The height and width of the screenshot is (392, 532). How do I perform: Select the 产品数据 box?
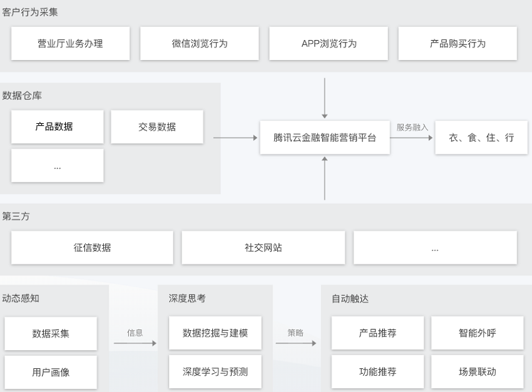pos(58,127)
